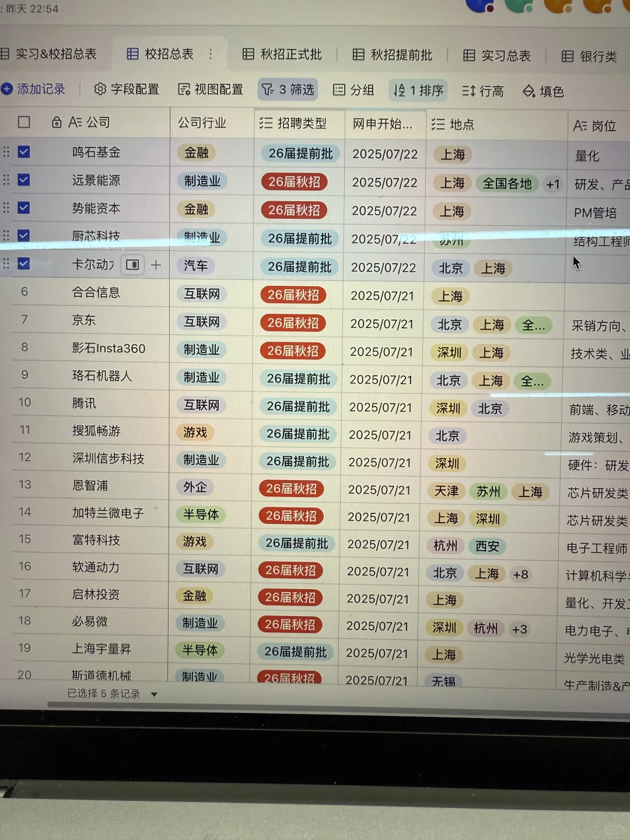The image size is (630, 840).
Task: Open the 3 筛选 filter panel
Action: (288, 89)
